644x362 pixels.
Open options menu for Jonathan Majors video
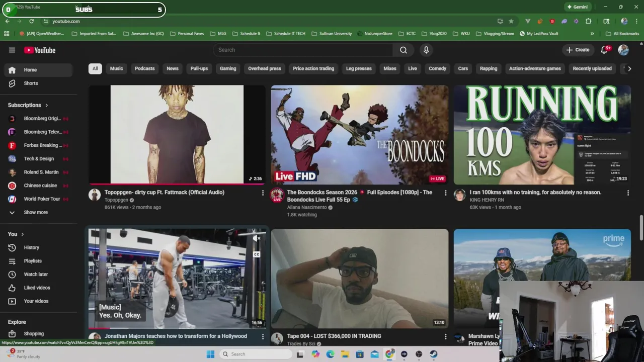(263, 336)
